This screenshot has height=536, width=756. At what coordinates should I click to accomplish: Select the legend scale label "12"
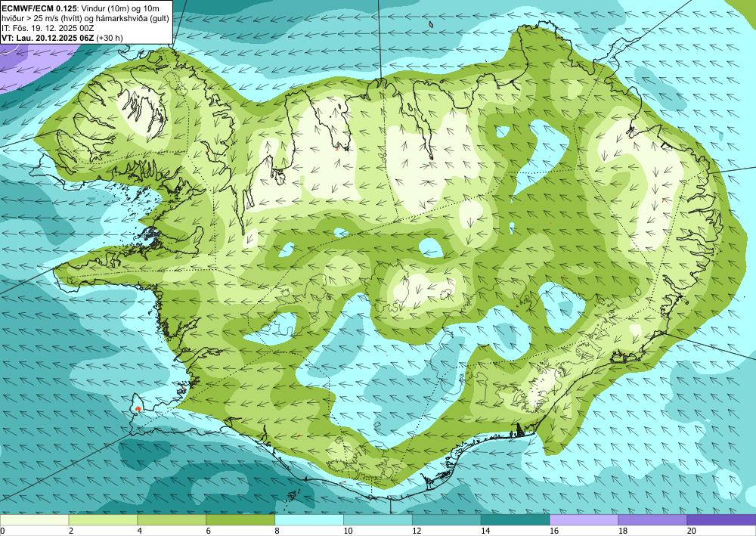417,531
